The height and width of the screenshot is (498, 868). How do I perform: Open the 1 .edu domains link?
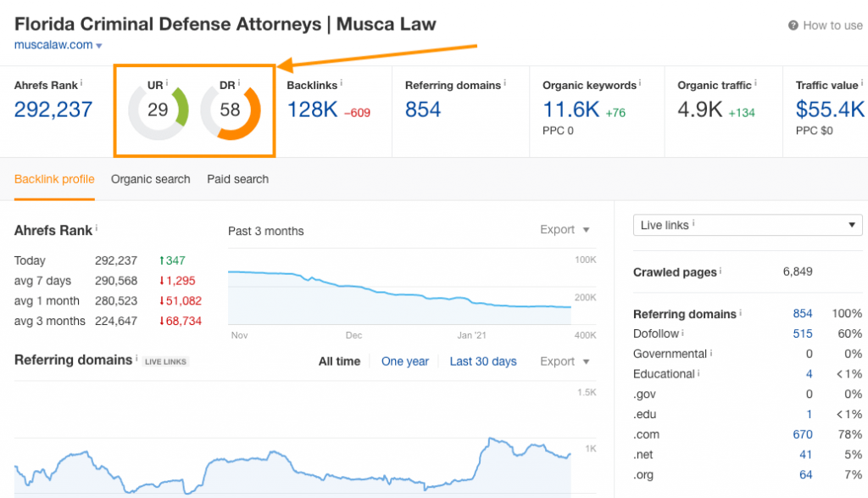810,414
